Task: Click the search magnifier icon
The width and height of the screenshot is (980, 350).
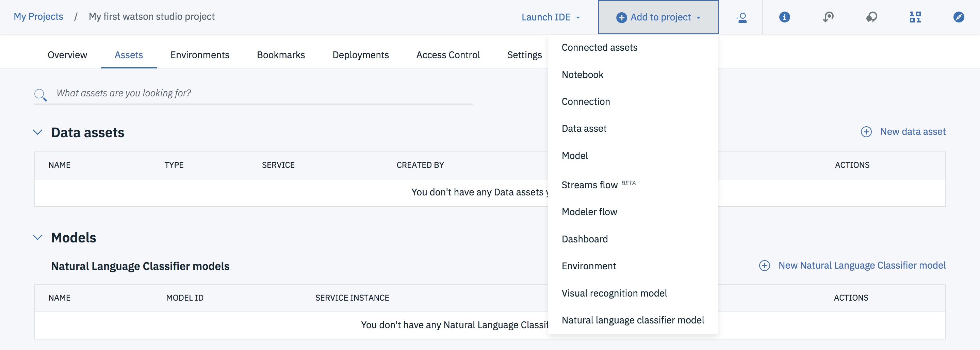Action: 40,94
